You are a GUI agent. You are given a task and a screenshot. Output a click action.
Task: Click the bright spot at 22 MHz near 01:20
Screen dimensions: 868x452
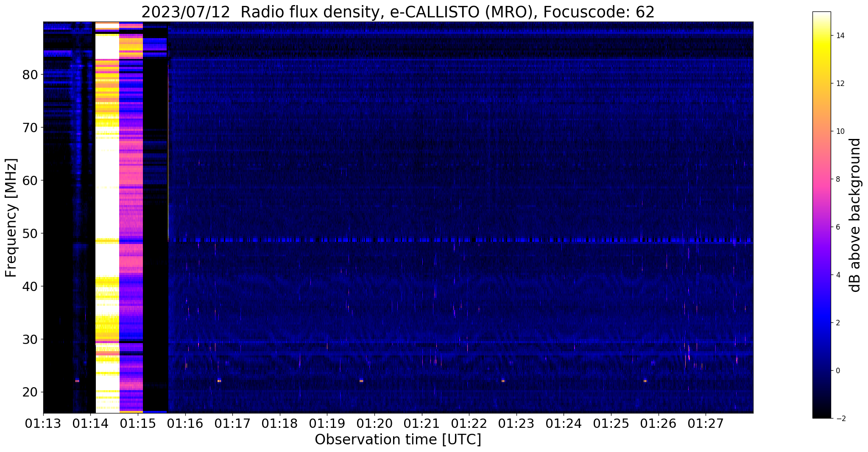click(x=361, y=380)
